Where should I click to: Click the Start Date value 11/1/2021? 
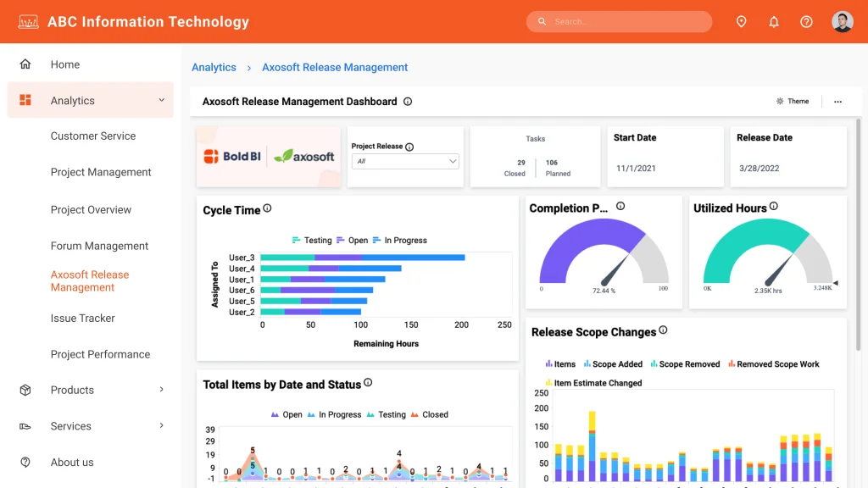pos(636,169)
